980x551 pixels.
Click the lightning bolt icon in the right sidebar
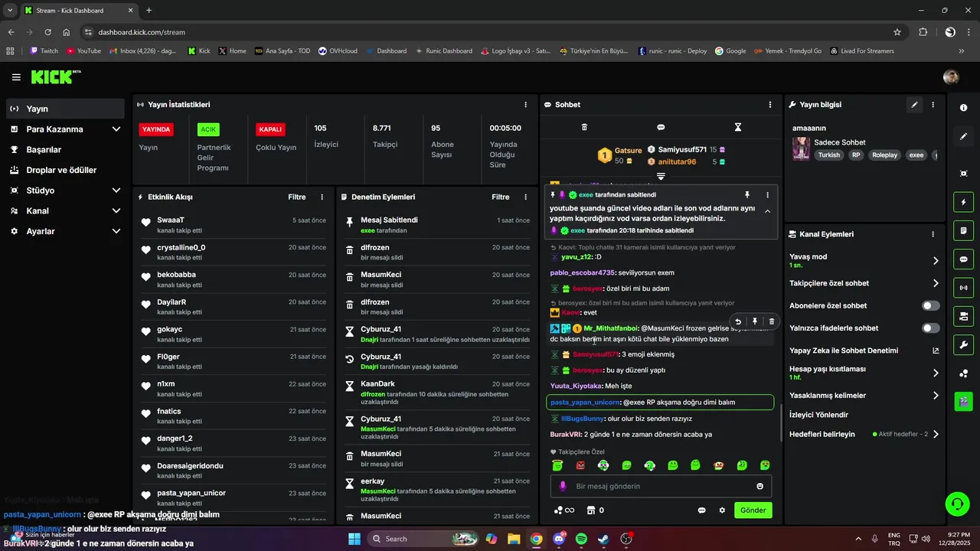(x=963, y=202)
